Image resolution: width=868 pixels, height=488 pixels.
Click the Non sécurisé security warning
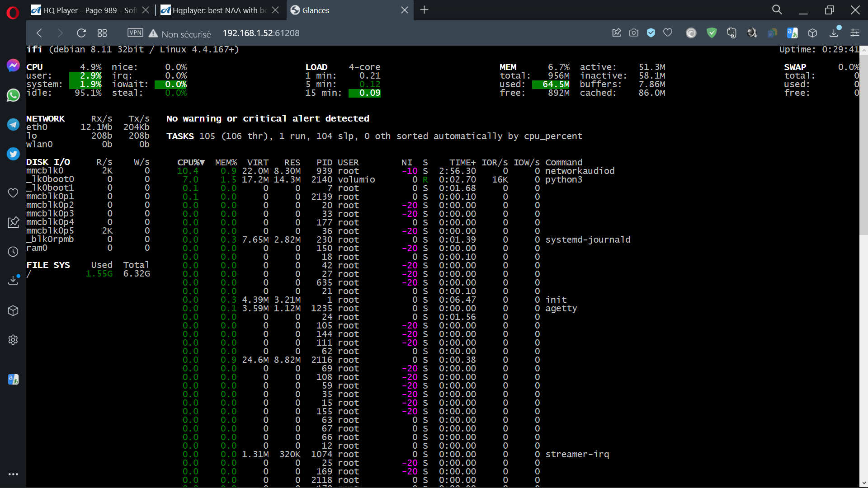click(x=180, y=34)
